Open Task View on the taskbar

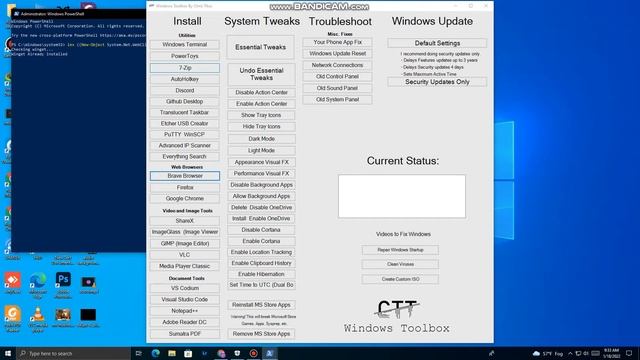click(x=138, y=353)
